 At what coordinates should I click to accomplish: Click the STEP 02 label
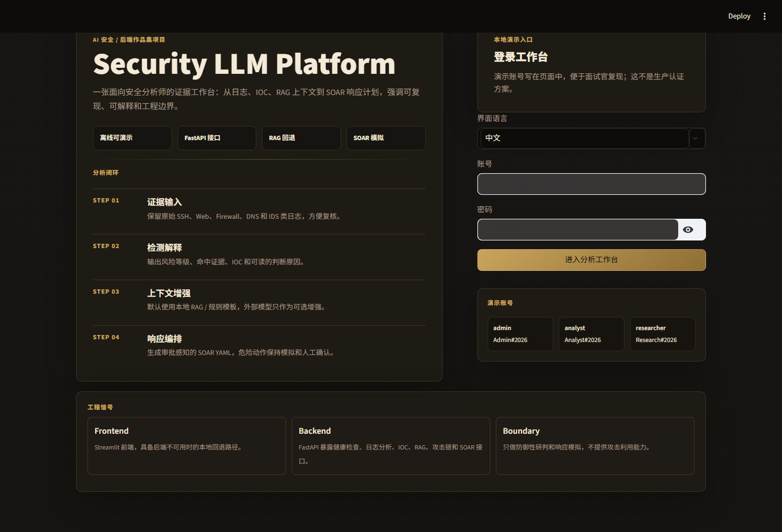(106, 246)
